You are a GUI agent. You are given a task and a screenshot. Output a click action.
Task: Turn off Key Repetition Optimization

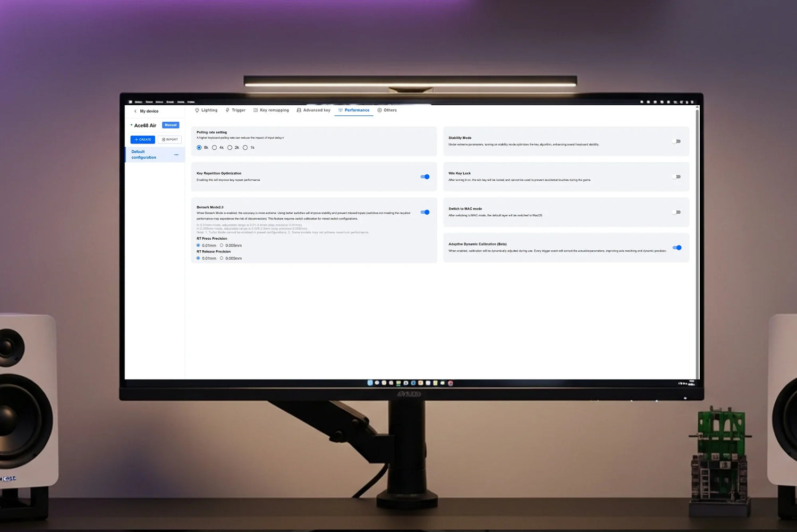[x=425, y=176]
